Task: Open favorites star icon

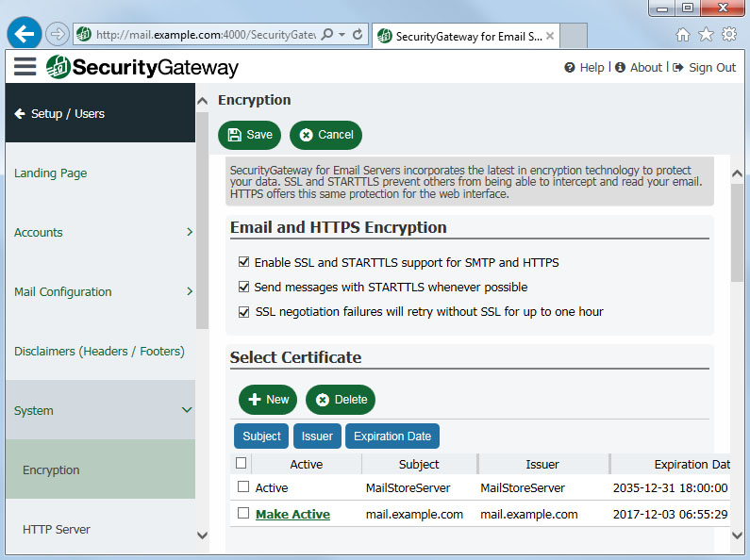Action: point(706,34)
